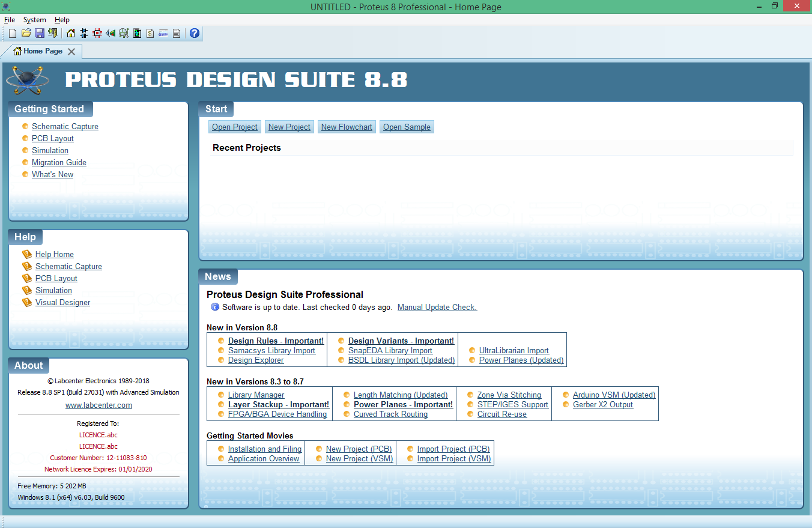
Task: Open the Visual Designer help link
Action: [x=62, y=303]
